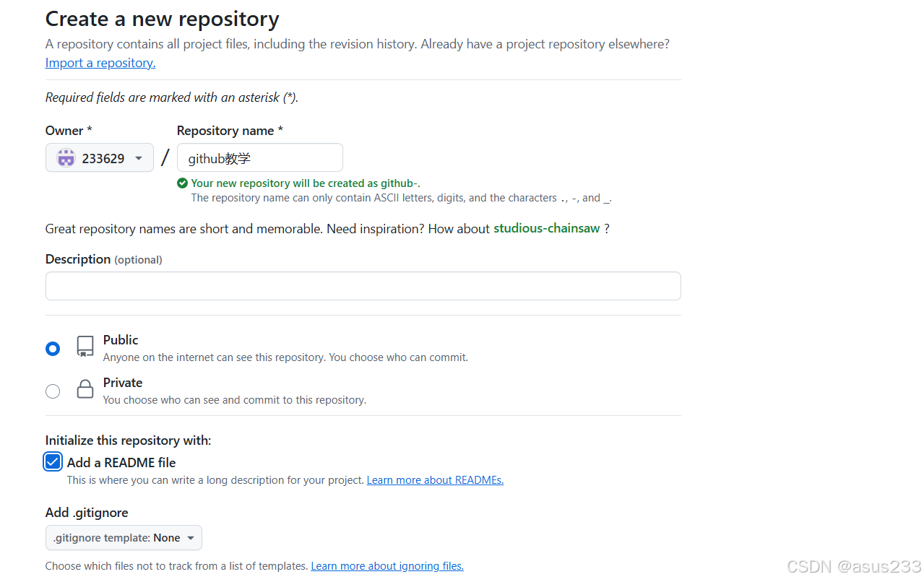
Task: Click the "Your new repository will be created as github-." message
Action: [x=306, y=183]
